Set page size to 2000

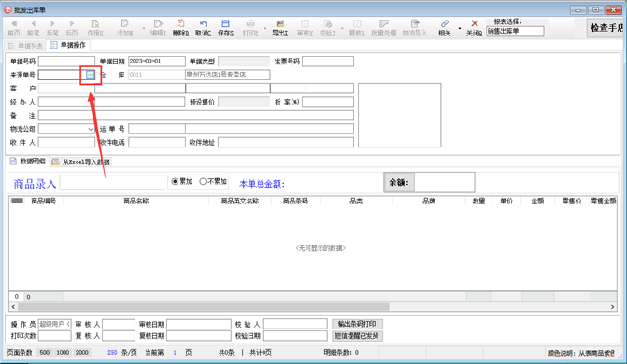(81, 353)
